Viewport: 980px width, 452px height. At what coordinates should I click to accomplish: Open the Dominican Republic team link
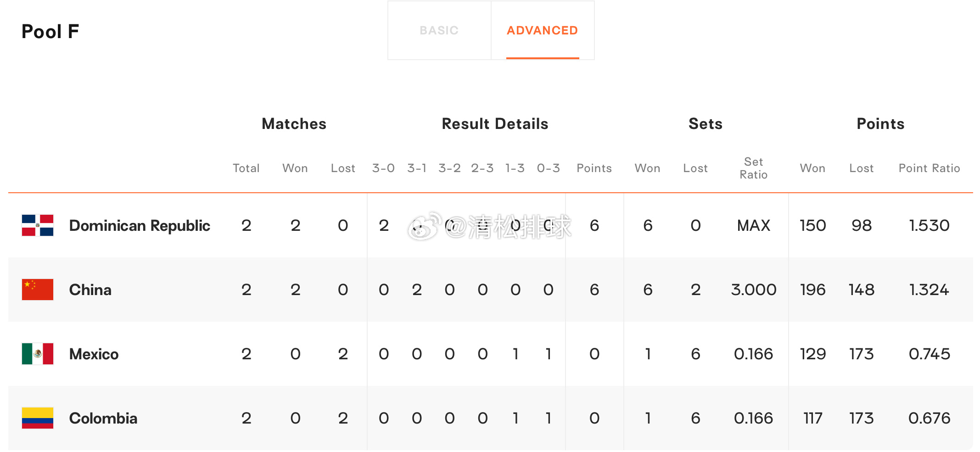click(140, 225)
